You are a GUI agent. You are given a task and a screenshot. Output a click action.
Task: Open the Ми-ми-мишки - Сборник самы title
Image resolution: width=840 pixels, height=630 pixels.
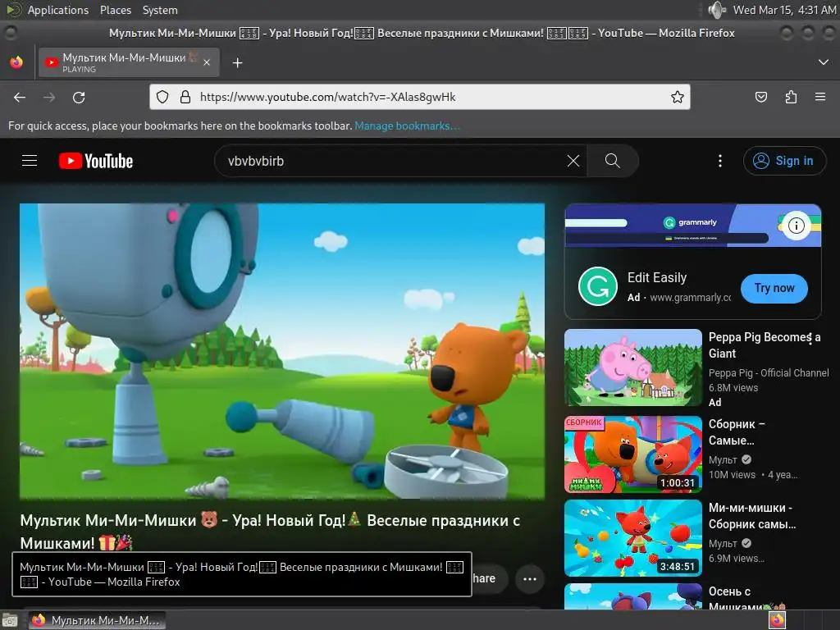752,515
